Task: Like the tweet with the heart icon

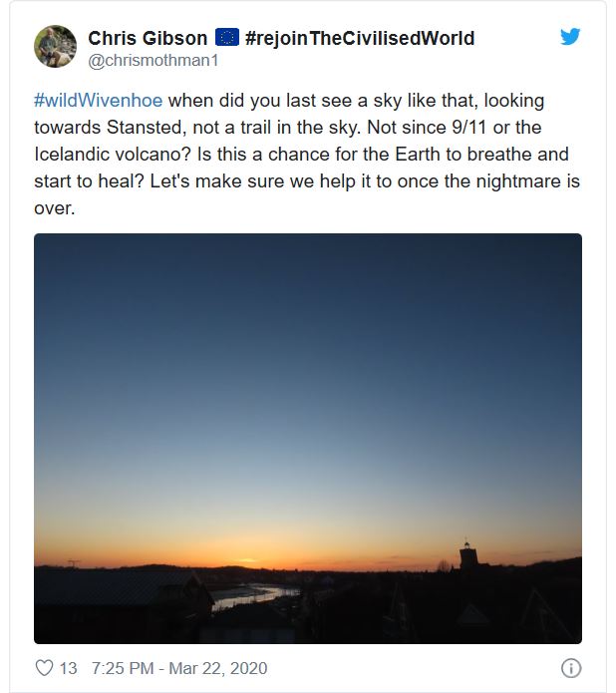Action: point(44,668)
